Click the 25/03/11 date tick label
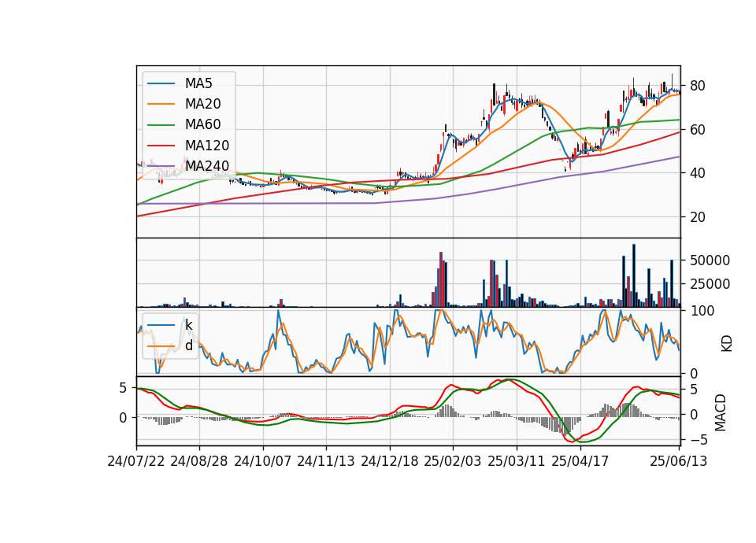This screenshot has width=756, height=543. tap(517, 461)
